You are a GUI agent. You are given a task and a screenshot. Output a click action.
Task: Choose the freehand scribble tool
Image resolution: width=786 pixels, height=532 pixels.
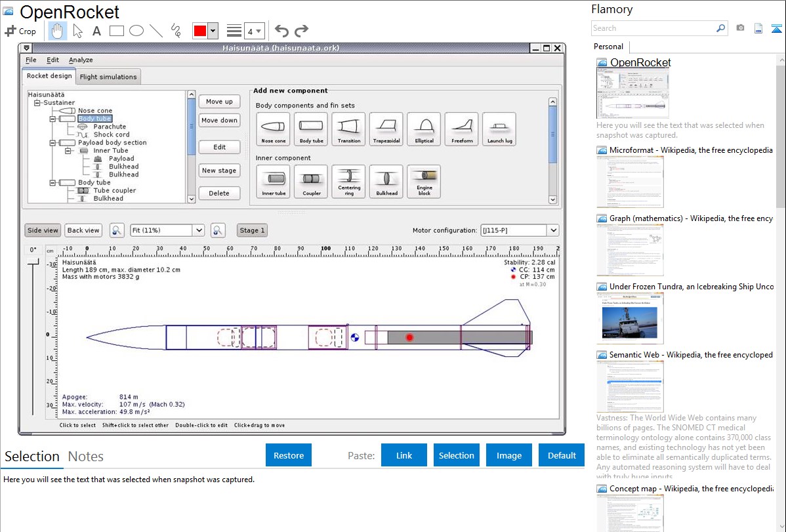click(x=175, y=31)
